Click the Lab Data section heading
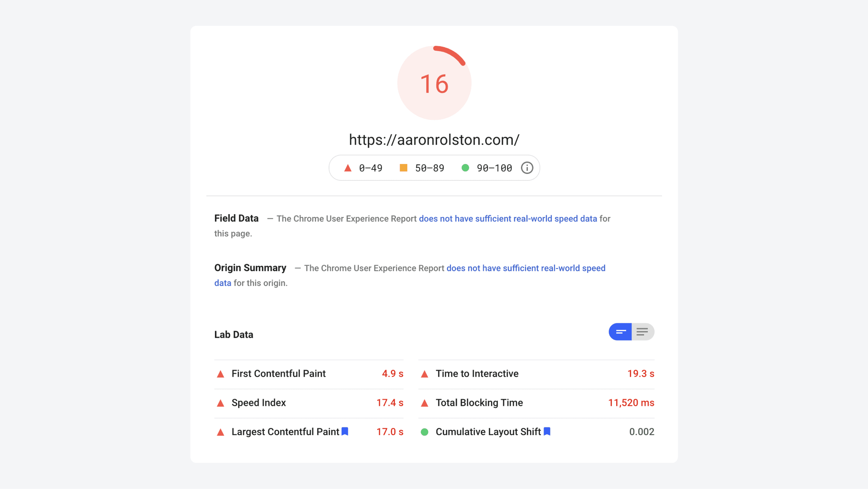Viewport: 868px width, 489px height. pos(234,335)
